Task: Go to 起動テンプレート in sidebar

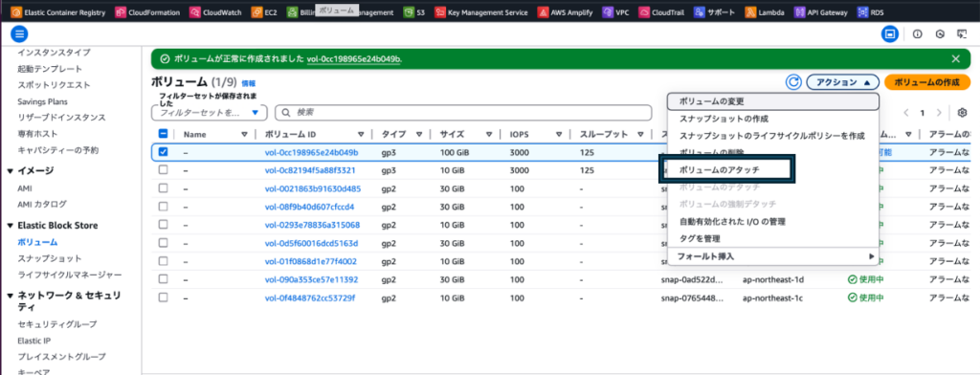Action: (x=50, y=68)
